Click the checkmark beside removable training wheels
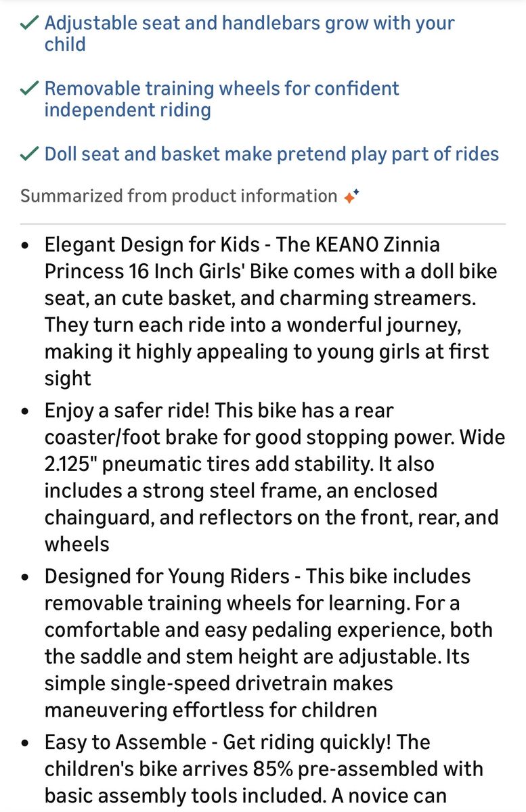 click(x=28, y=89)
